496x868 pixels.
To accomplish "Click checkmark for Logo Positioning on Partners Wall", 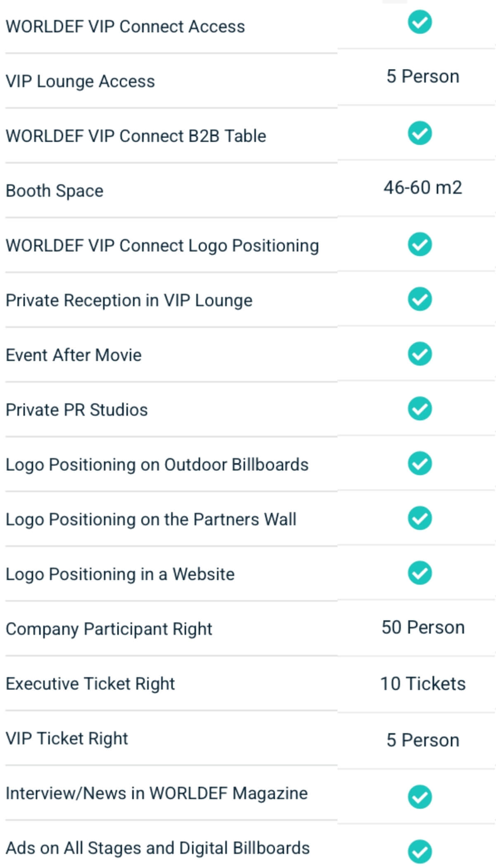I will (420, 518).
